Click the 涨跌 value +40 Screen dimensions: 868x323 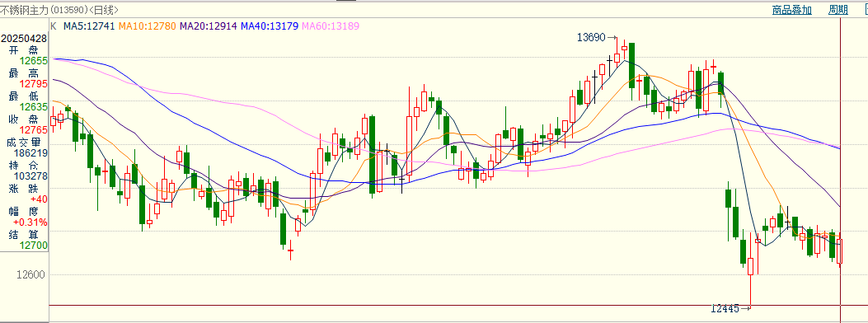coord(39,199)
